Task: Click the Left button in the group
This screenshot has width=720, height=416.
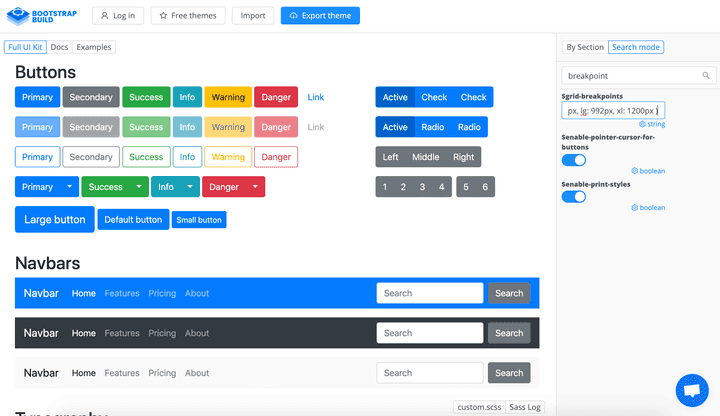Action: [x=390, y=157]
